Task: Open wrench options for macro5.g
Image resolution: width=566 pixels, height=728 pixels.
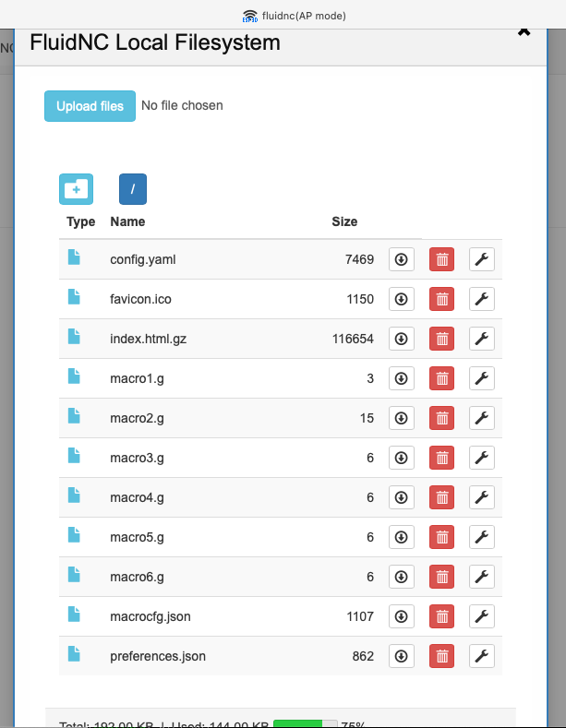Action: 482,537
